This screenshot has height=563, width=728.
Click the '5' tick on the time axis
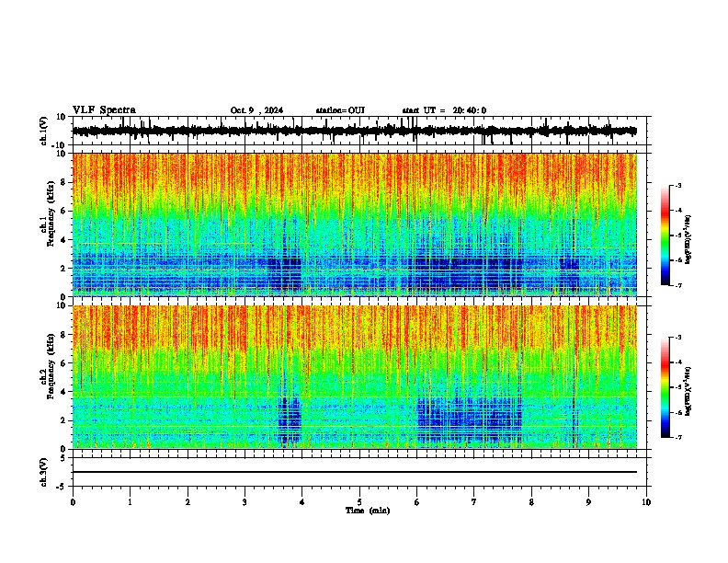(x=359, y=502)
